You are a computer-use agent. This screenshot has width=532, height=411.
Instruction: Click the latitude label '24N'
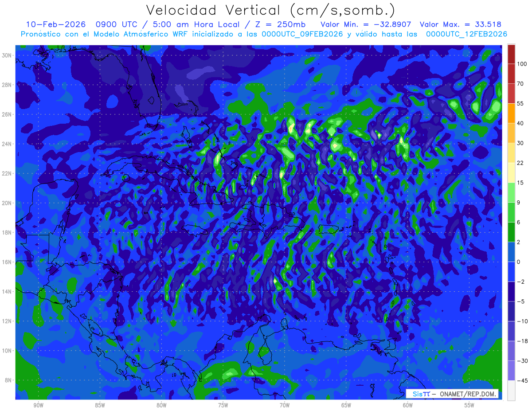[x=8, y=144]
